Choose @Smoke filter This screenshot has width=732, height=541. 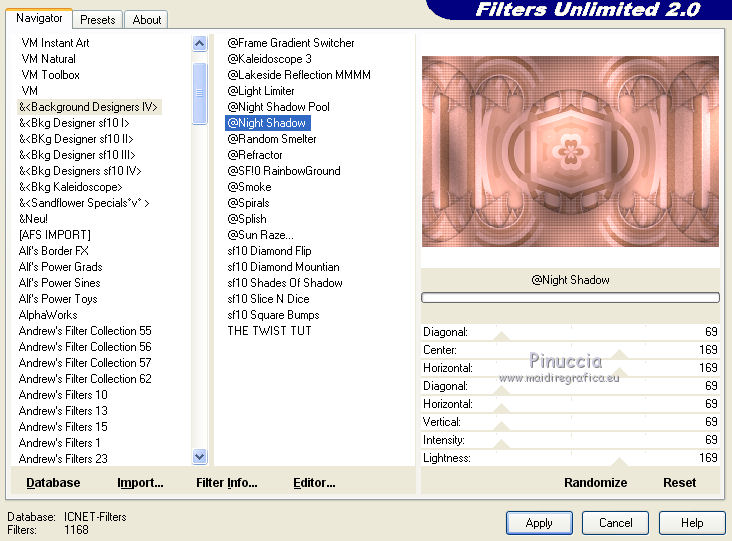pos(249,187)
